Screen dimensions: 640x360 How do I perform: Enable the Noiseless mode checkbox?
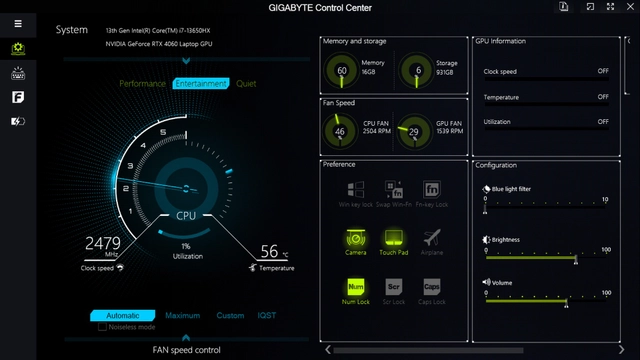pyautogui.click(x=102, y=327)
